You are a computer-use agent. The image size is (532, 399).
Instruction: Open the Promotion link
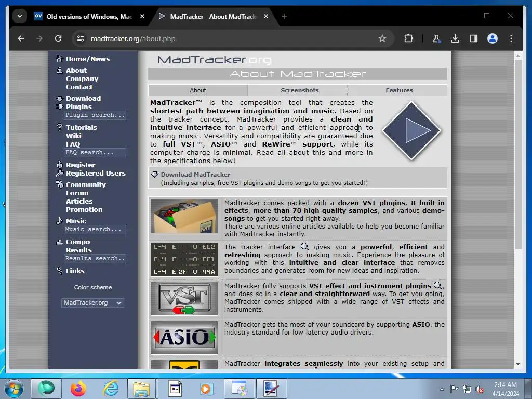click(84, 209)
